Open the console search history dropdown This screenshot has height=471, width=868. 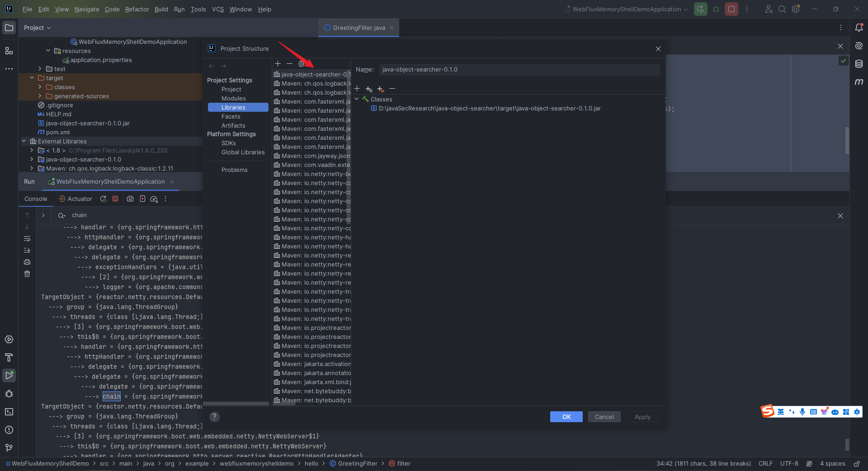pyautogui.click(x=62, y=215)
